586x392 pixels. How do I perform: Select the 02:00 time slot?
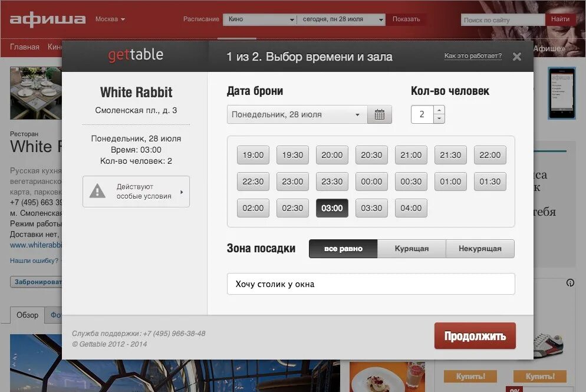253,208
